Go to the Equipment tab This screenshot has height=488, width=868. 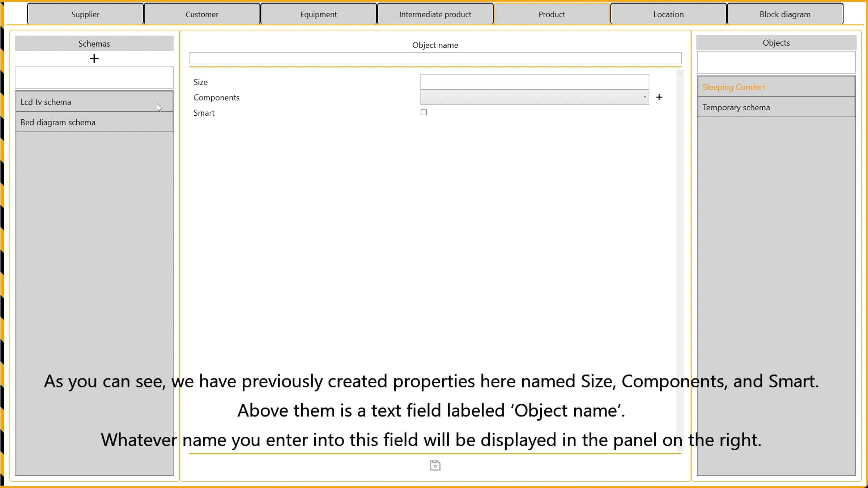tap(319, 14)
